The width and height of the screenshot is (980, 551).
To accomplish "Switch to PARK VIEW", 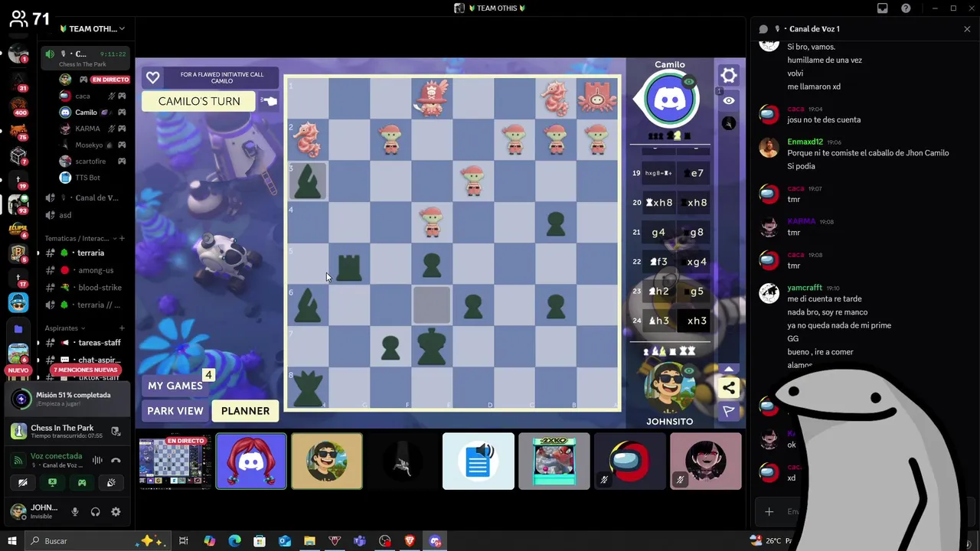I will coord(175,411).
